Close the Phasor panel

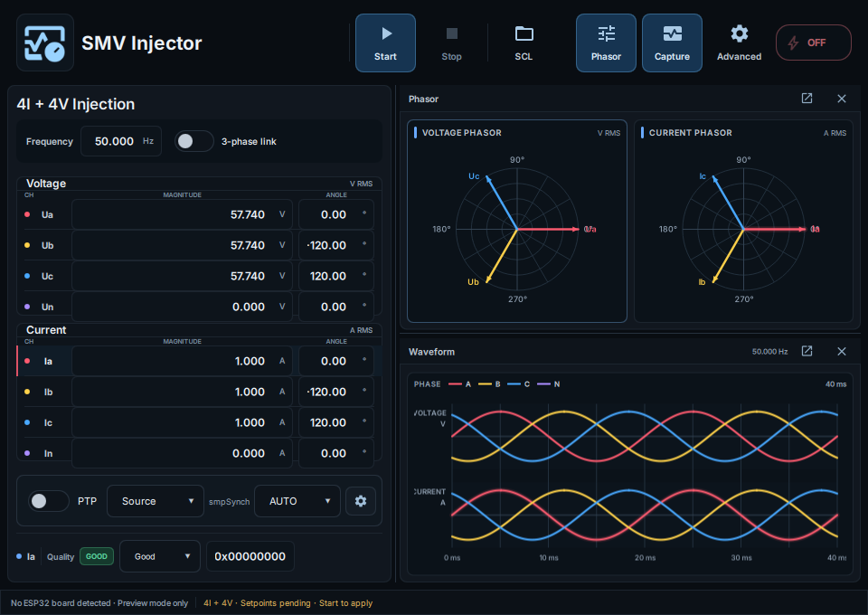(x=842, y=99)
